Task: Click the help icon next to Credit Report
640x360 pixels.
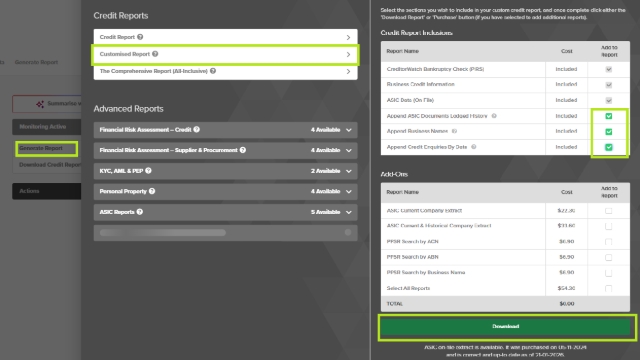Action: [140, 37]
